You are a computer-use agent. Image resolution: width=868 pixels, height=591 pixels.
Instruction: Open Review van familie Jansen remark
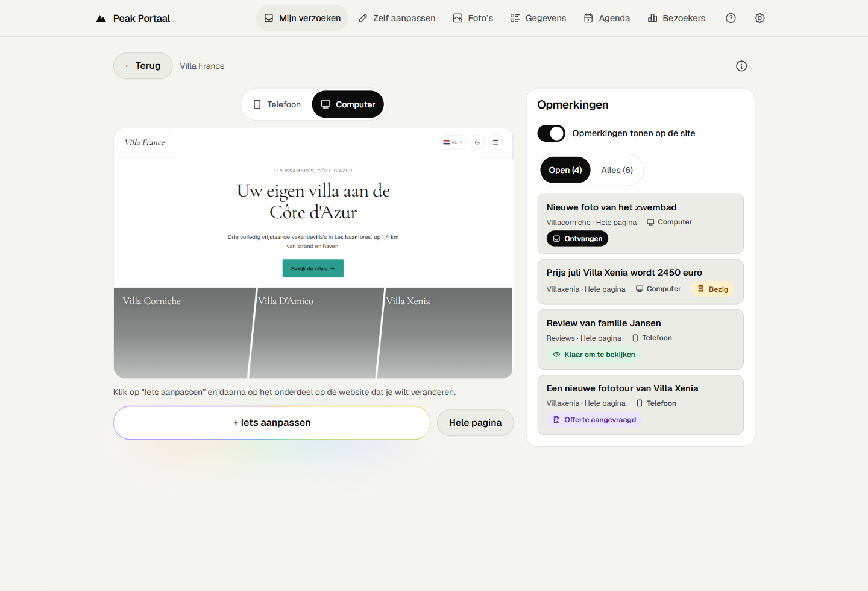640,340
